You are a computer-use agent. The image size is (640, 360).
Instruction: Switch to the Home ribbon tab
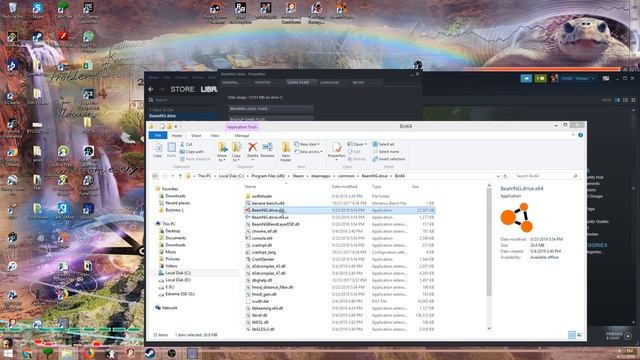coord(177,135)
